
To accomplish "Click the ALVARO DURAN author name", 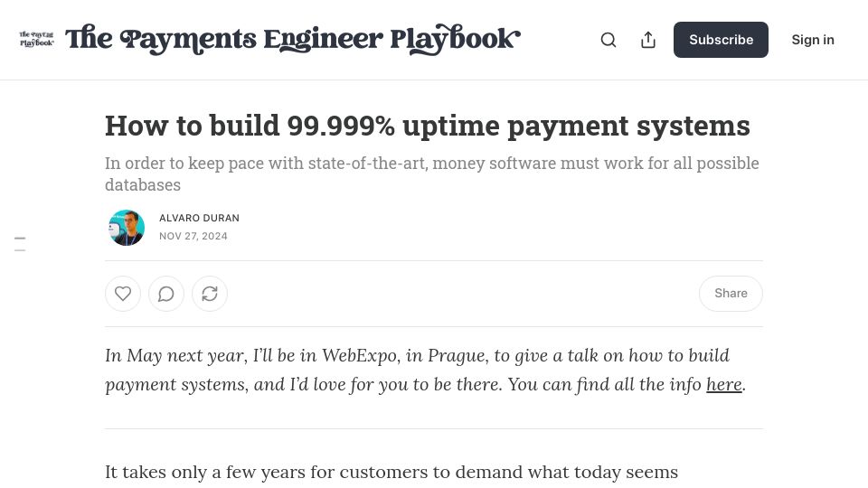I will point(199,218).
